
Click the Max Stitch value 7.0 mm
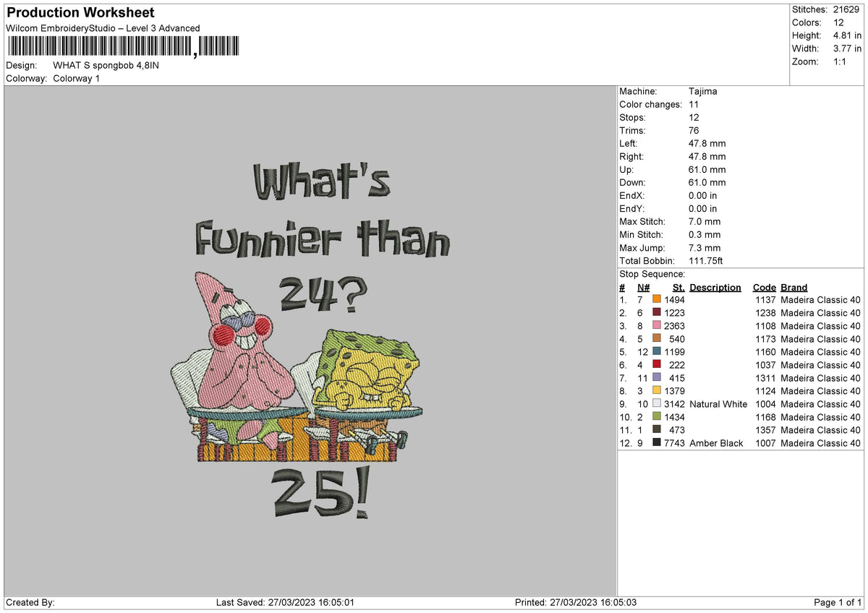pyautogui.click(x=705, y=222)
